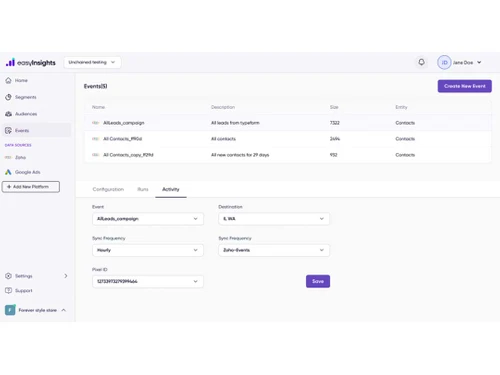Open Events in the sidebar
Viewport: 500px width, 375px height.
click(x=22, y=130)
